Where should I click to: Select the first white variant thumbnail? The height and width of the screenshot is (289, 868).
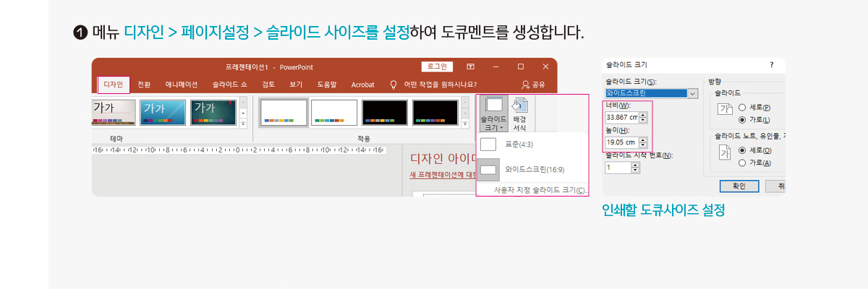click(x=283, y=112)
